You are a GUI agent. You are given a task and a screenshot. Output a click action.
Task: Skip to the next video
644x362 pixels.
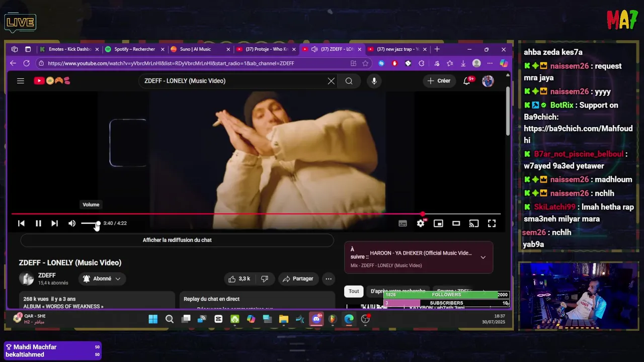click(54, 223)
